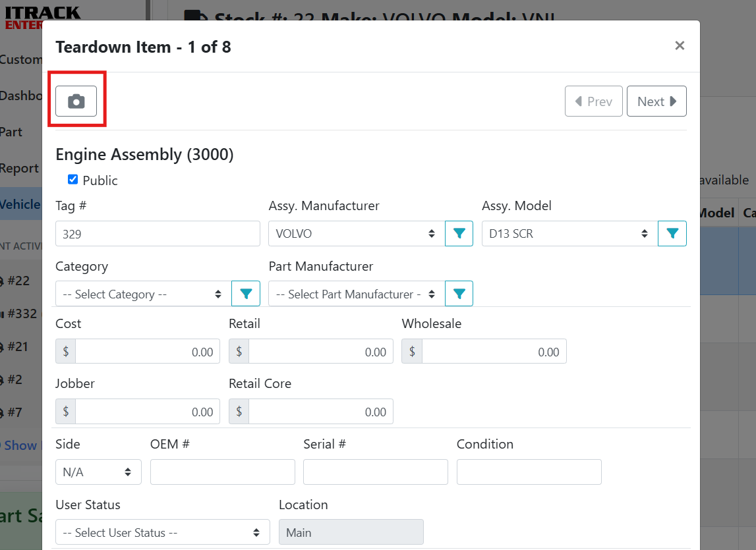Expand the Select User Status dropdown
The width and height of the screenshot is (756, 550).
click(x=162, y=532)
